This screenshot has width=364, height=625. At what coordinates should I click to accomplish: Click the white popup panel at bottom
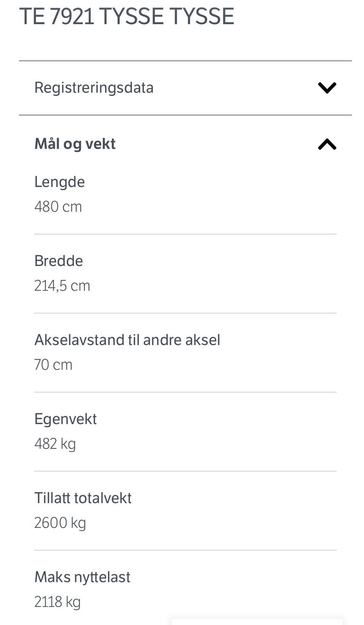coord(257,622)
